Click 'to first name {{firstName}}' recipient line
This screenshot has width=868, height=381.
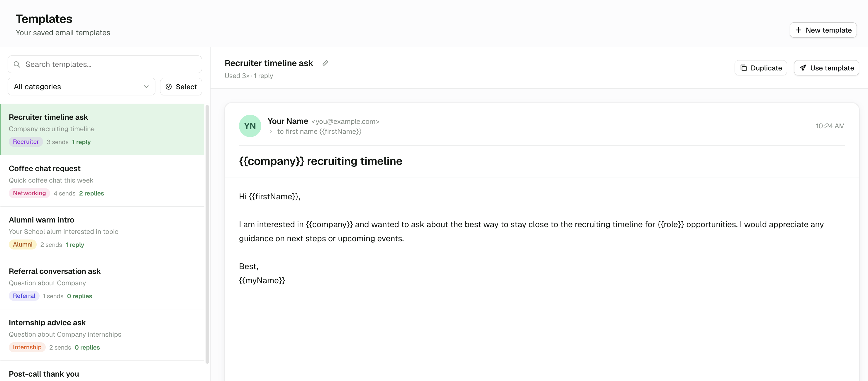[x=319, y=132]
